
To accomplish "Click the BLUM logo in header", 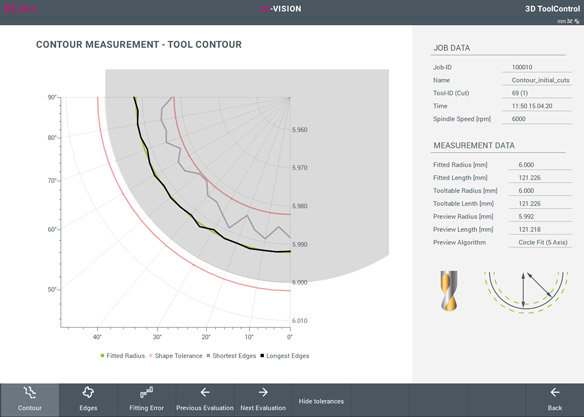I will pyautogui.click(x=20, y=9).
